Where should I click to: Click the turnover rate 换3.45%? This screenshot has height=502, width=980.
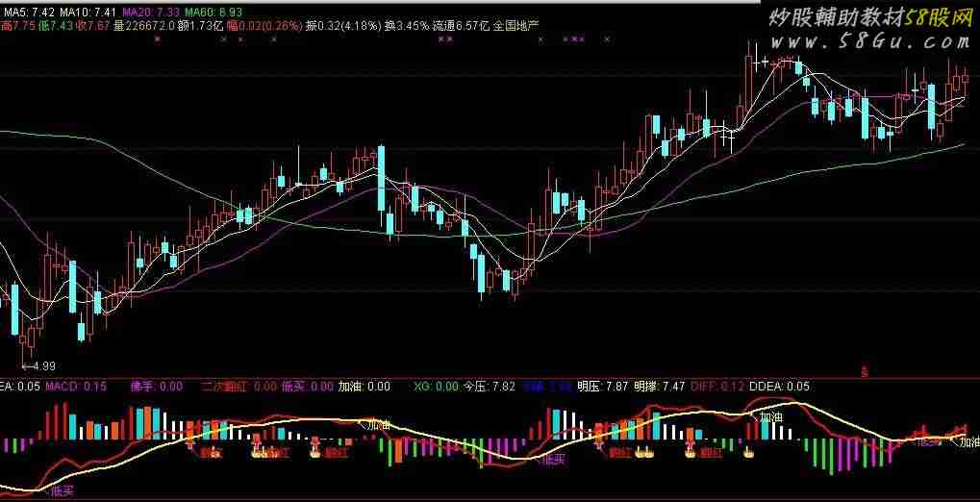click(406, 25)
